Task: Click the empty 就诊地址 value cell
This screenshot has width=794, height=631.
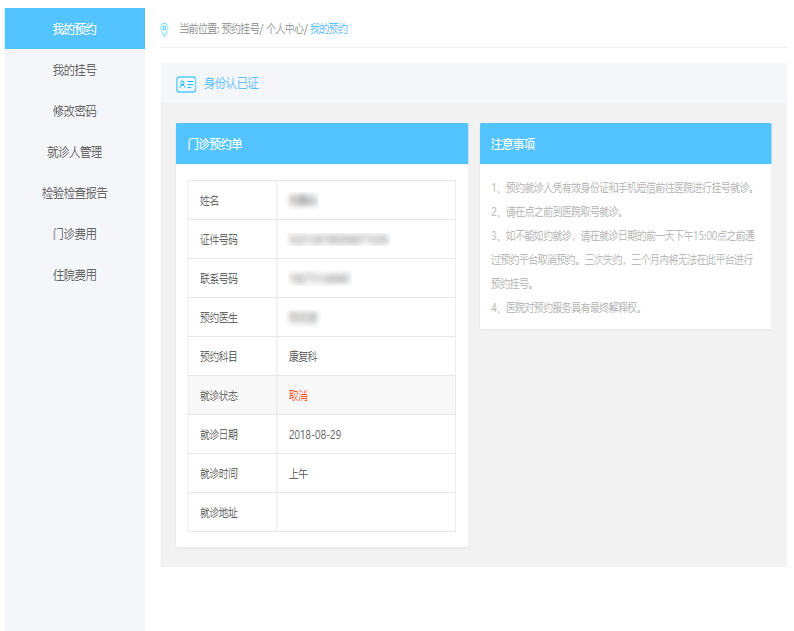Action: [365, 513]
